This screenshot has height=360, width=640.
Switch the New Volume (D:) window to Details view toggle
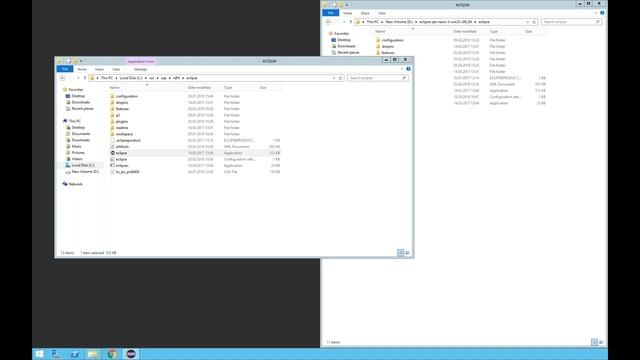[x=594, y=342]
